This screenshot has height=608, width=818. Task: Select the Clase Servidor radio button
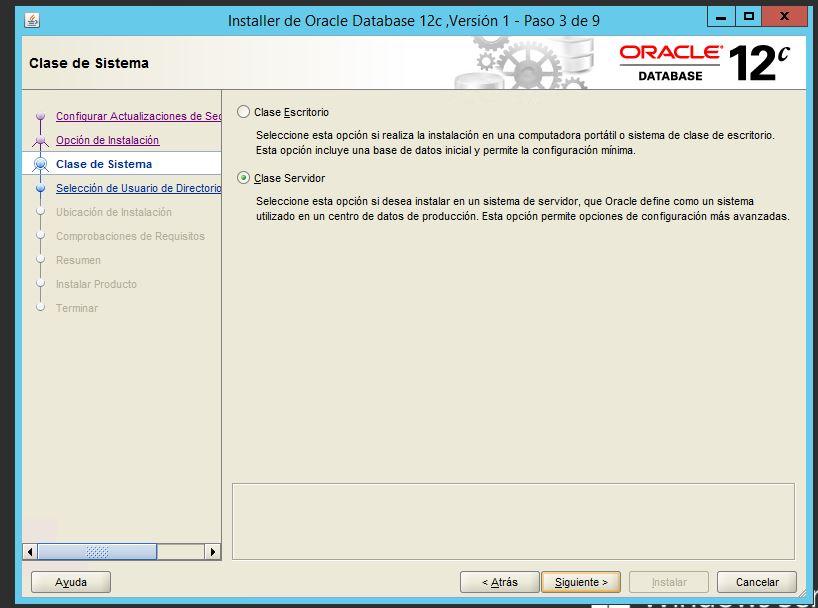pos(243,178)
